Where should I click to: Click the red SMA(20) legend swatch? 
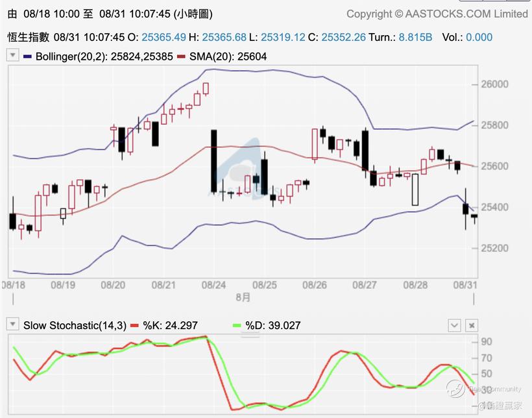click(181, 56)
